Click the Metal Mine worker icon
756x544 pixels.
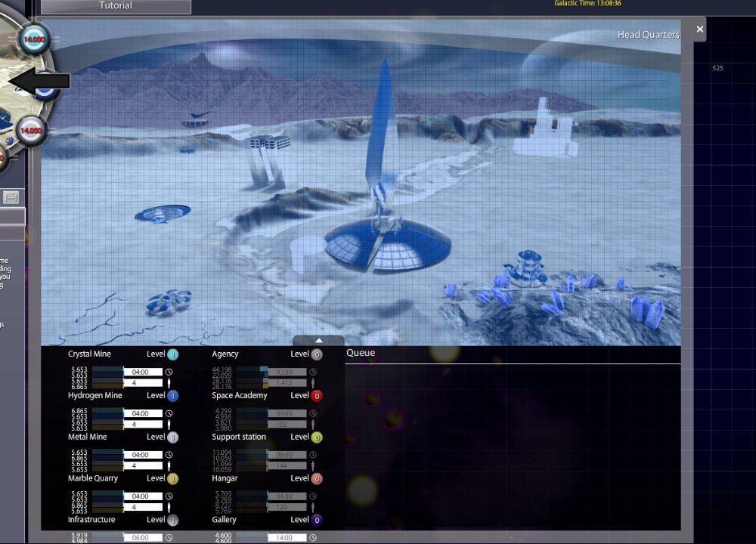point(169,466)
